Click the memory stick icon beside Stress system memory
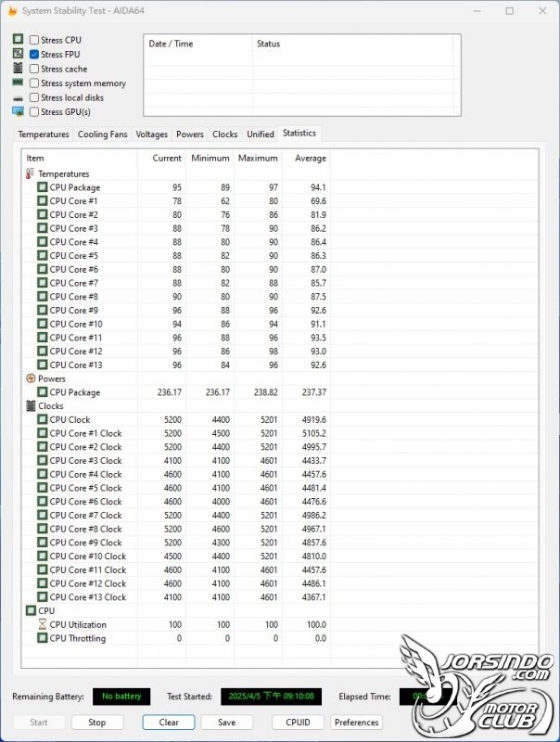The image size is (560, 742). coord(18,83)
